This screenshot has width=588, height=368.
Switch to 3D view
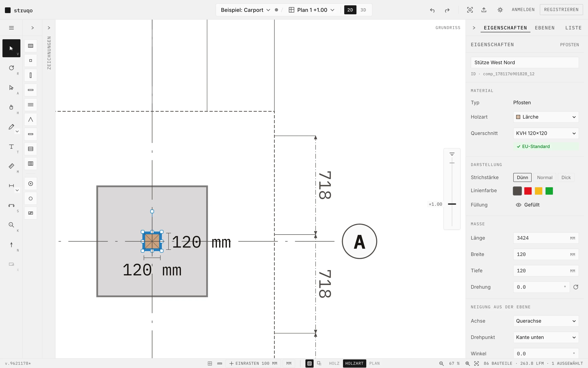pyautogui.click(x=363, y=10)
